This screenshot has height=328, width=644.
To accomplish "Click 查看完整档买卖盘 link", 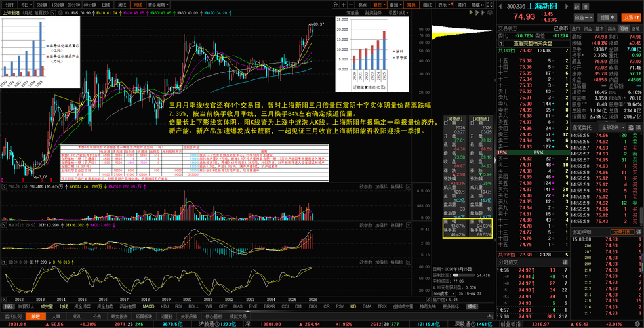I will (533, 43).
